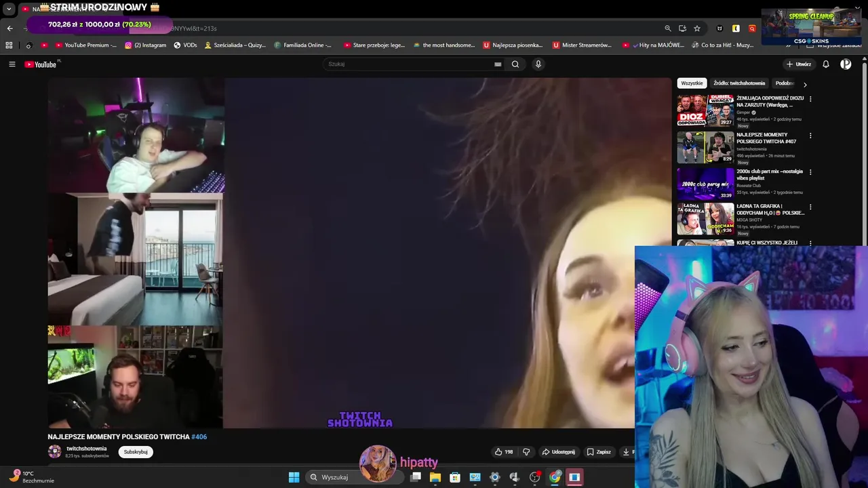Open the (2) Instagram bookmark
This screenshot has height=488, width=868.
tap(145, 45)
